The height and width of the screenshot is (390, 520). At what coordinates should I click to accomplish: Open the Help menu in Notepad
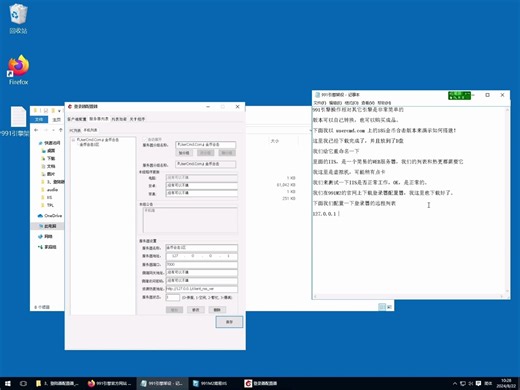(384, 103)
